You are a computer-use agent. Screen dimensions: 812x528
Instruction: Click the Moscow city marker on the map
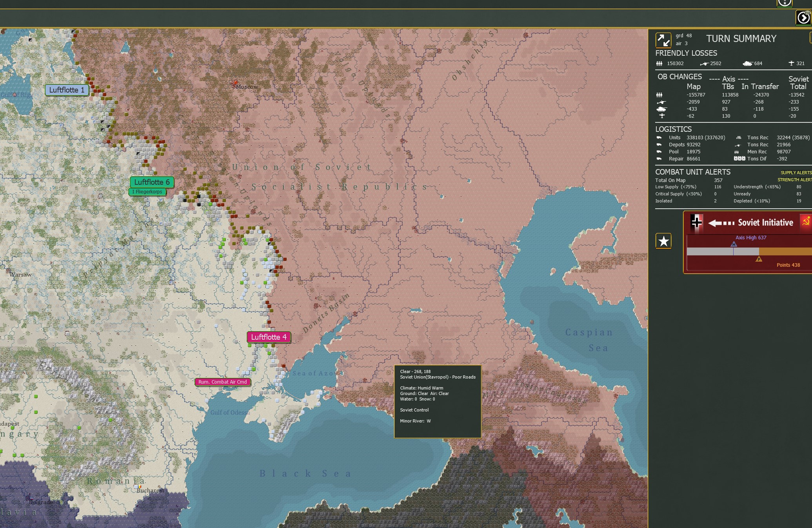[236, 83]
